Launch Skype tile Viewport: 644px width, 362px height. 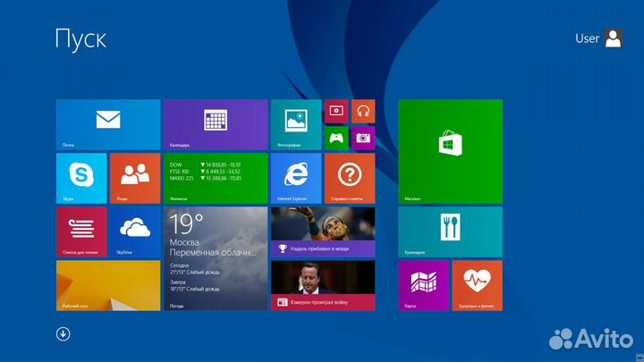(x=81, y=179)
